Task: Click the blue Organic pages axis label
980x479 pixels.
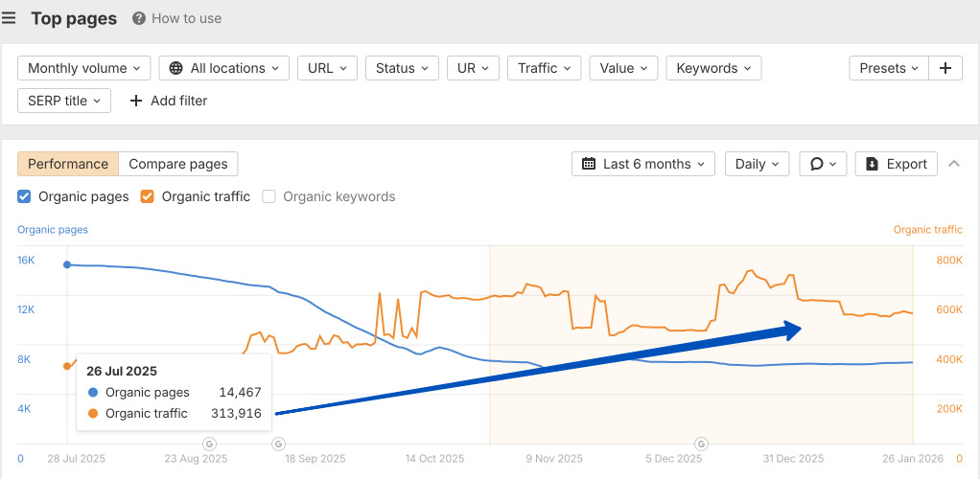Action: click(x=53, y=230)
